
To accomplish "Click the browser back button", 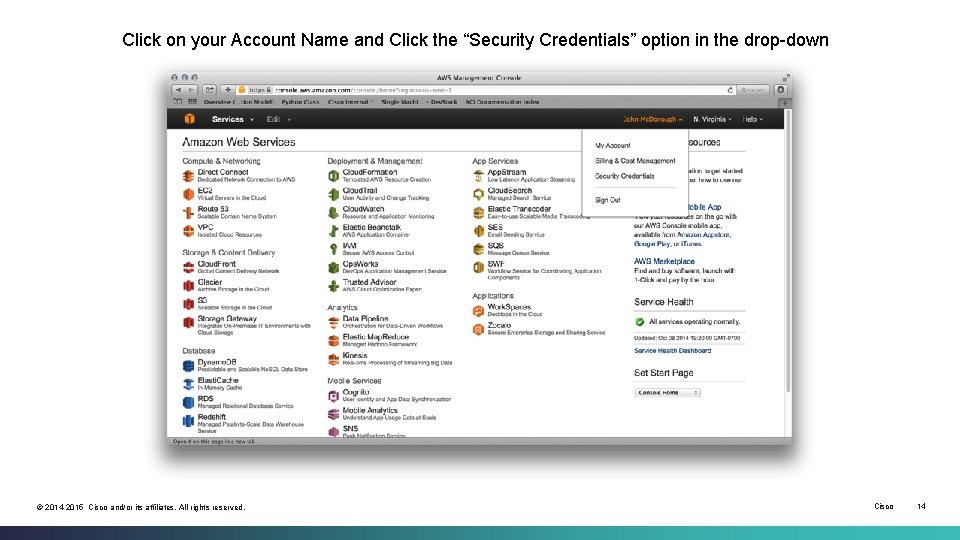I will (178, 90).
